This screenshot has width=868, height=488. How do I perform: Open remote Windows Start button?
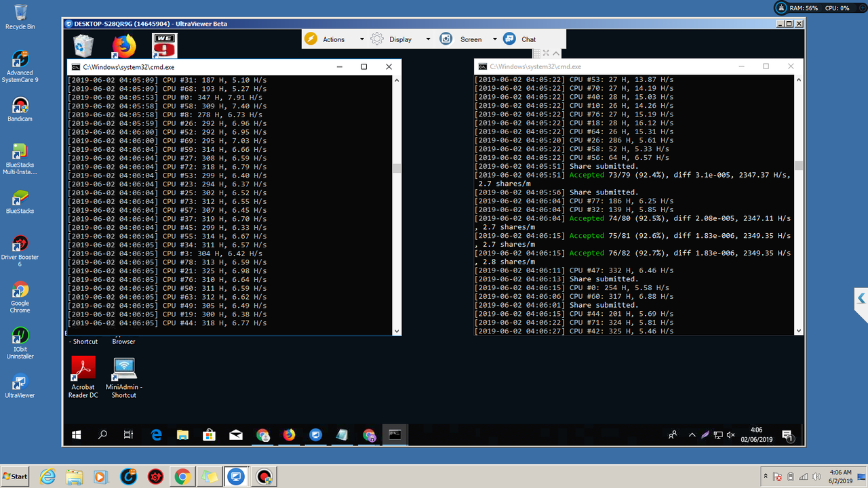[x=76, y=435]
